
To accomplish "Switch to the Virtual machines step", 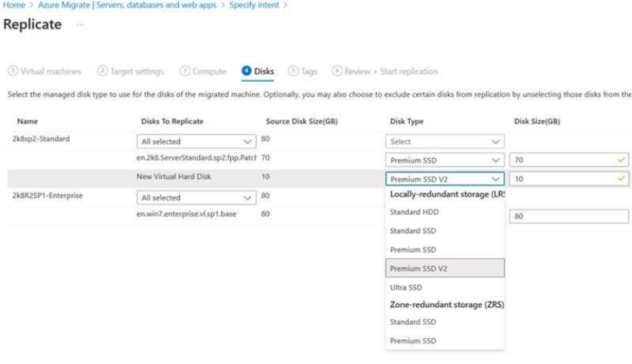I will [x=44, y=71].
